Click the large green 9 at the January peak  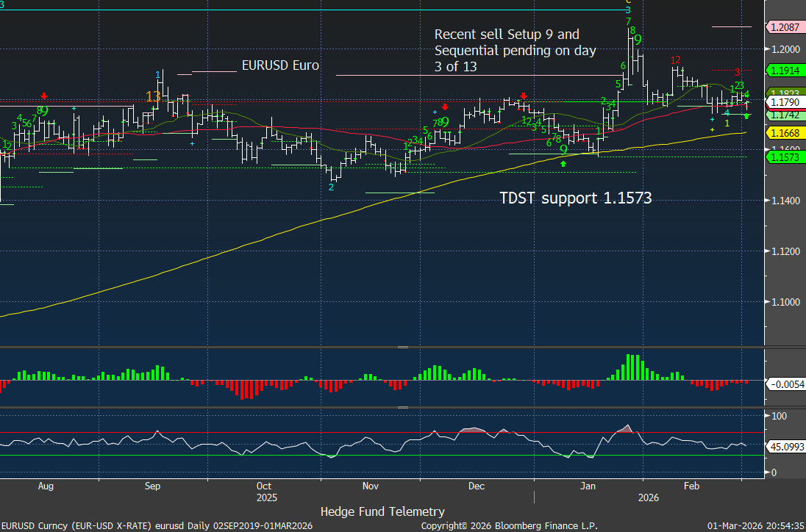pos(638,40)
